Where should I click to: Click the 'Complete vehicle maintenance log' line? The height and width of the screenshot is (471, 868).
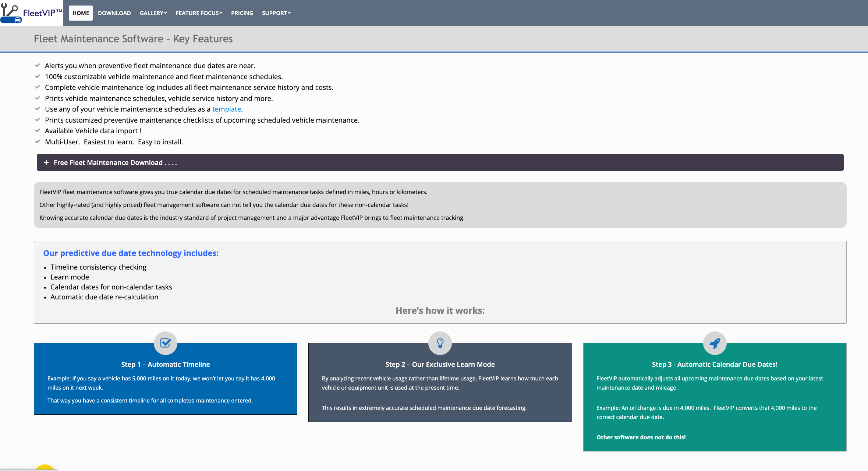[x=189, y=87]
